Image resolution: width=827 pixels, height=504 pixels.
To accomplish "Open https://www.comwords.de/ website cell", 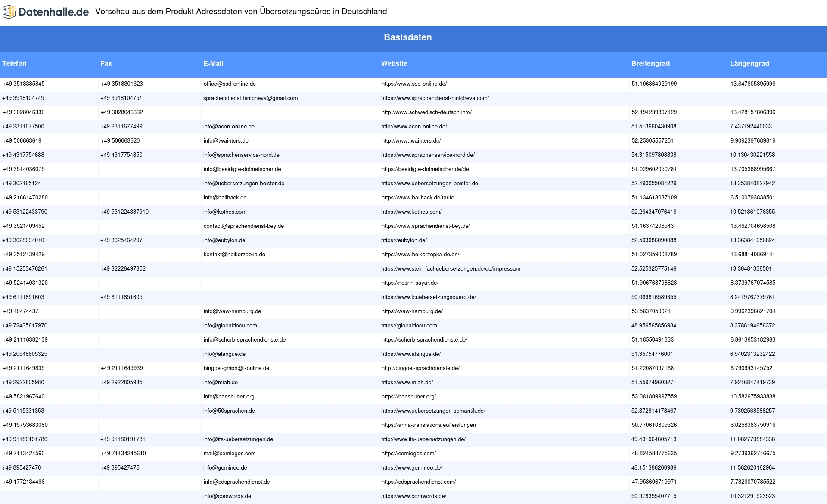I will 413,496.
